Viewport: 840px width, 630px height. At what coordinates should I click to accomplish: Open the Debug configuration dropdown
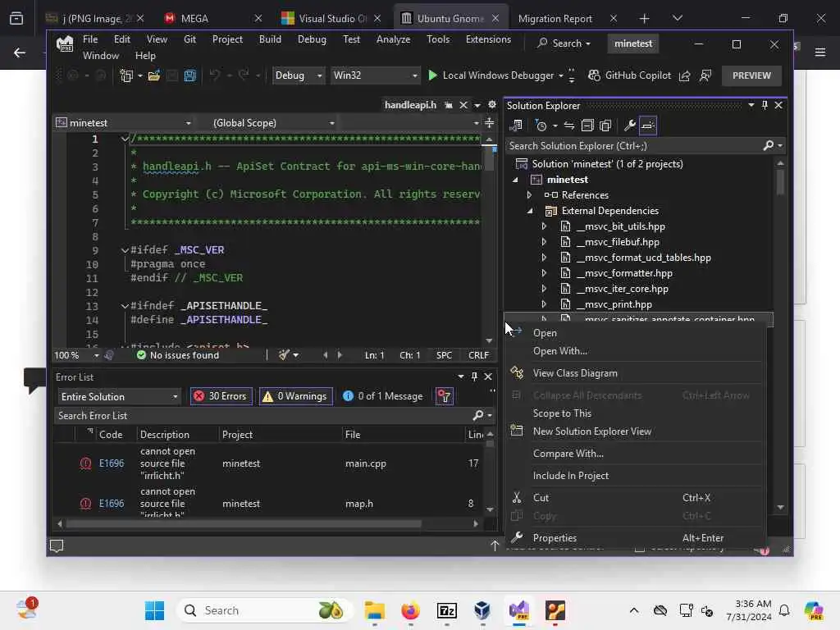click(x=298, y=75)
